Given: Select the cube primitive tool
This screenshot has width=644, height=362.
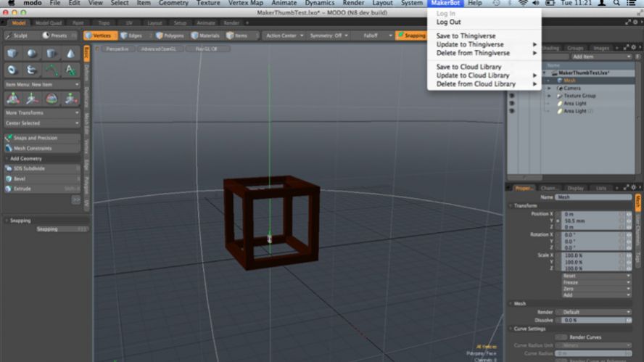Looking at the screenshot, I should click(x=12, y=54).
